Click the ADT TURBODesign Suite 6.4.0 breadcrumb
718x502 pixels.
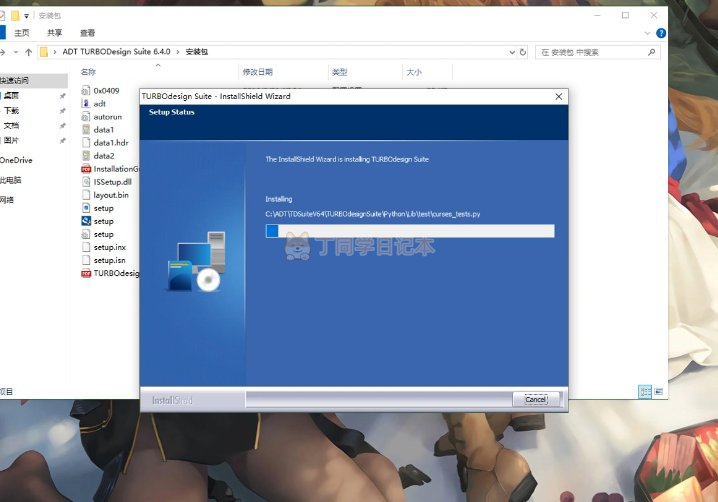click(116, 52)
